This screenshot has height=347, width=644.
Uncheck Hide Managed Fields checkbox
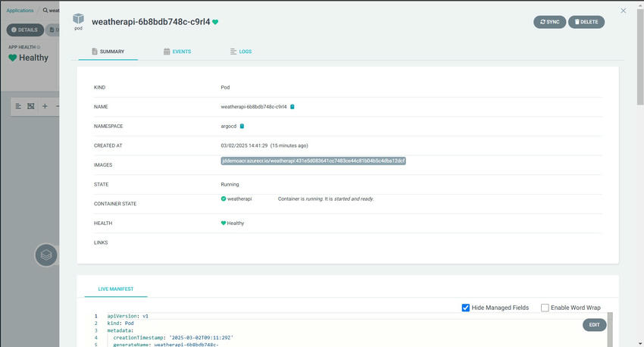click(465, 308)
